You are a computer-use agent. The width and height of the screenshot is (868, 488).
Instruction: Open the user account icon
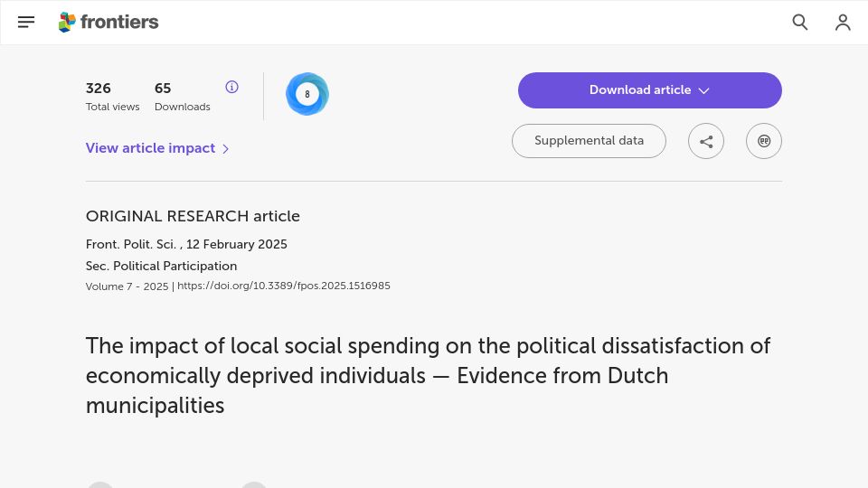tap(843, 22)
